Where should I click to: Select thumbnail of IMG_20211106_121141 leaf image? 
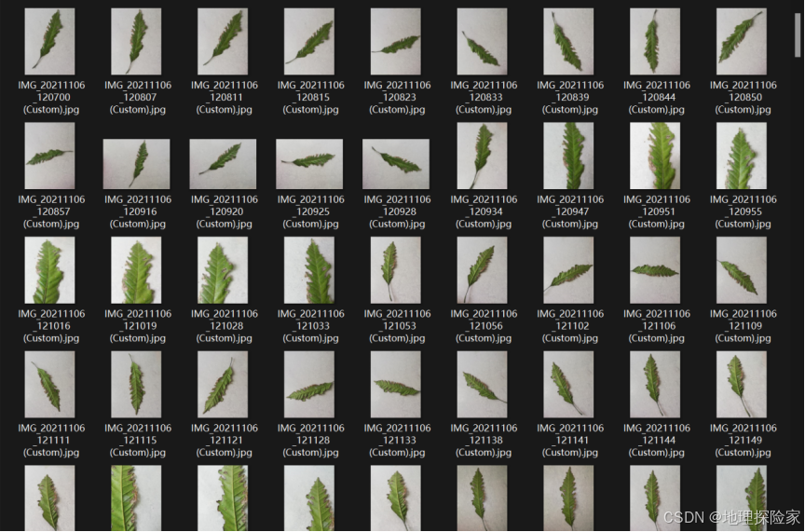coord(569,385)
